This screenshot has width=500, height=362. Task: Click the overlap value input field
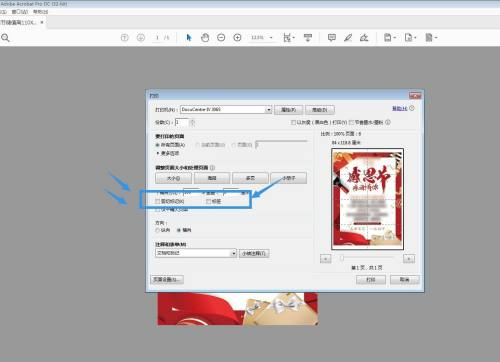click(x=231, y=192)
